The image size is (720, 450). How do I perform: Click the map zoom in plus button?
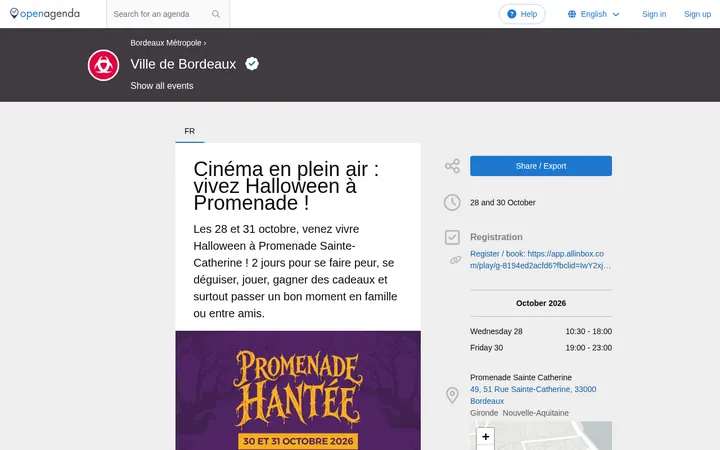485,436
